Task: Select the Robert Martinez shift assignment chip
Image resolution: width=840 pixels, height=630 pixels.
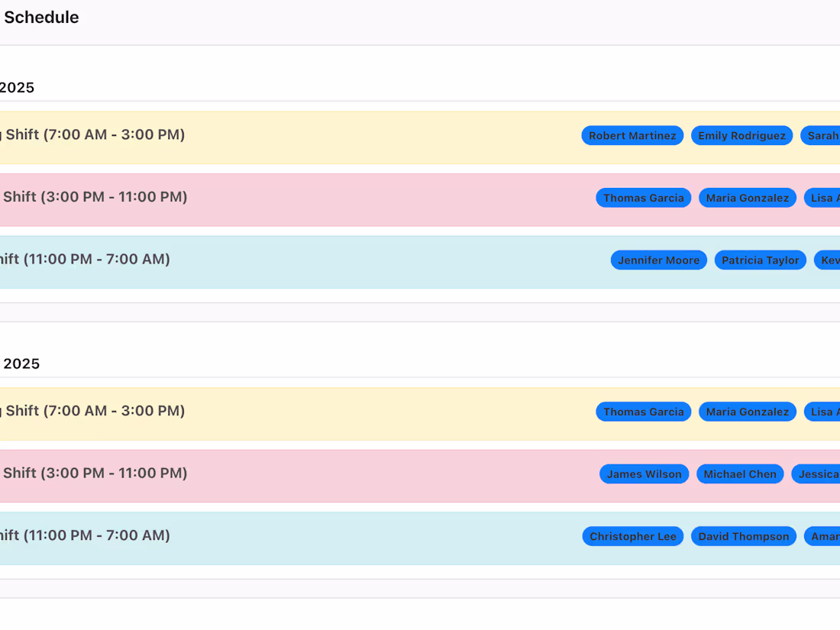Action: [x=632, y=135]
